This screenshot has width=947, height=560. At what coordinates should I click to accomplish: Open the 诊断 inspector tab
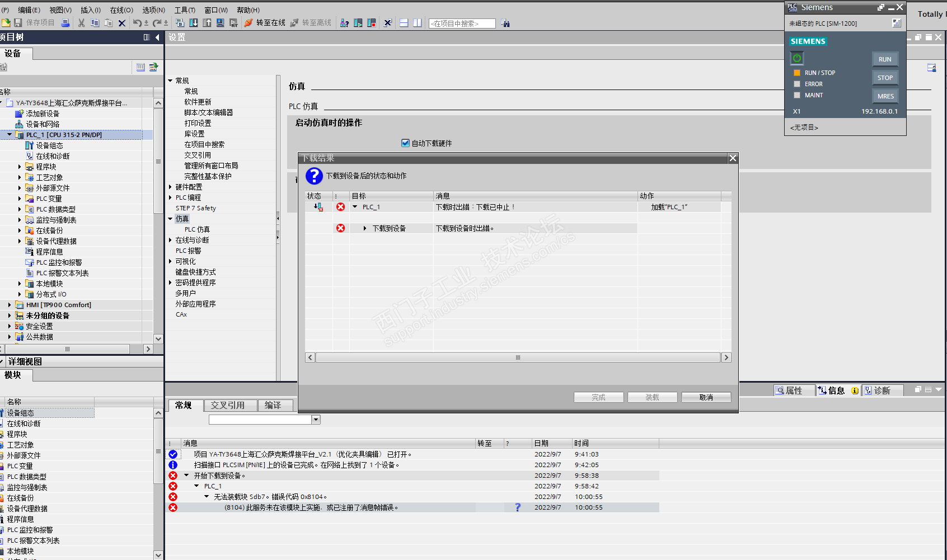882,390
